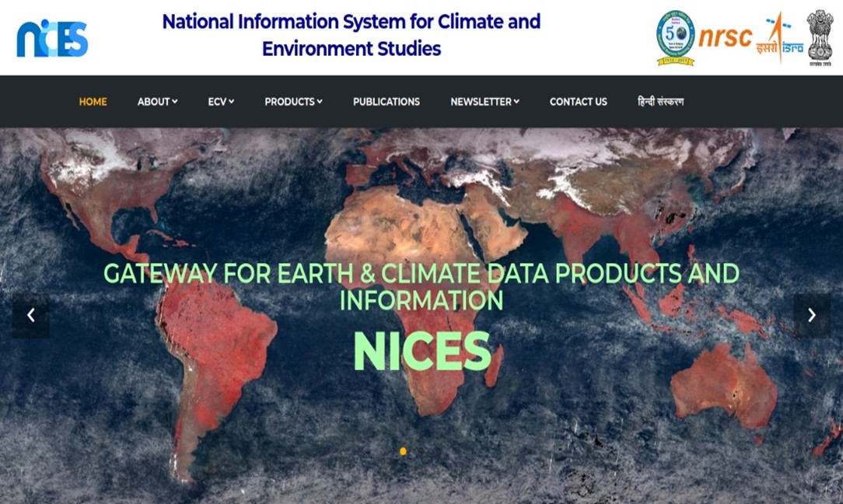The image size is (843, 504).
Task: Open the HOME menu item
Action: pos(93,102)
